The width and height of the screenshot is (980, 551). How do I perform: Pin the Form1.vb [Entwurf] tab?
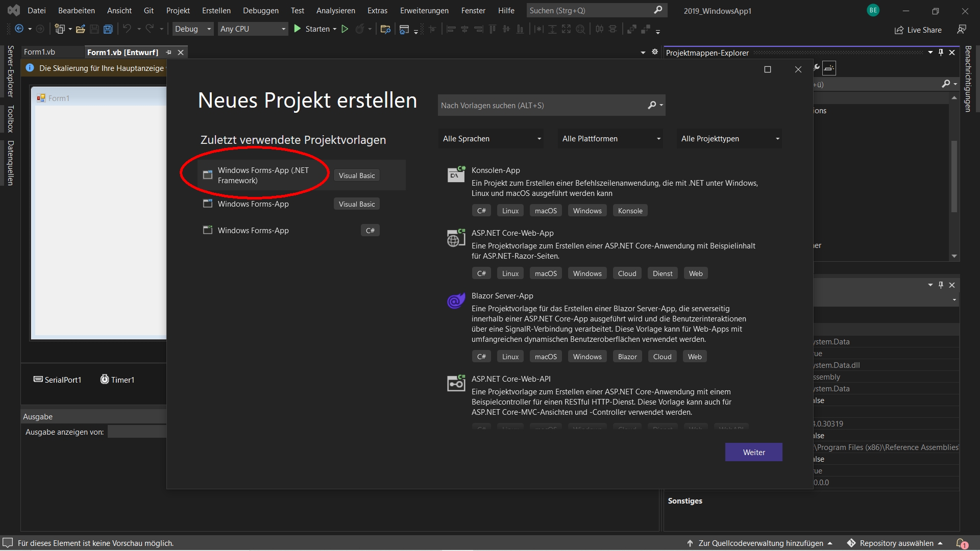pos(169,52)
